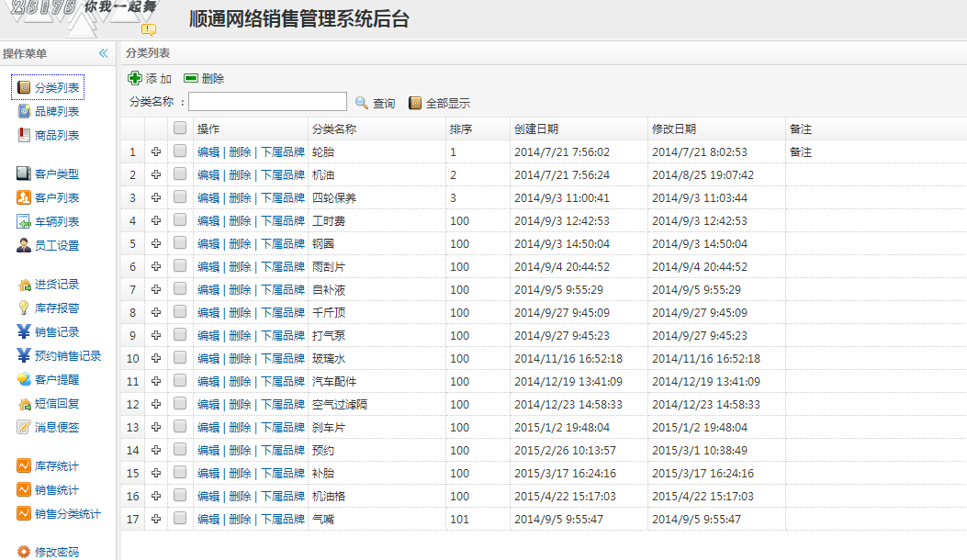The width and height of the screenshot is (967, 560).
Task: Sort by 创建日期 column header
Action: coord(536,129)
